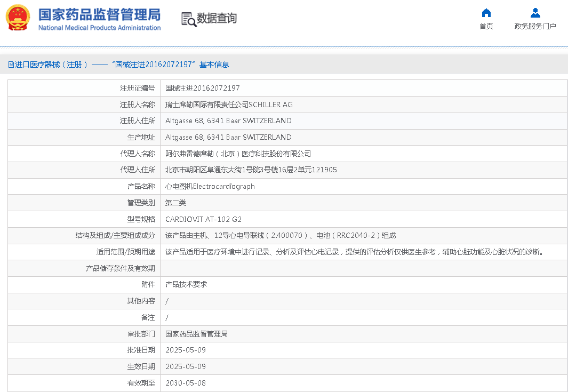Open the 首页 text label in header

coord(486,26)
